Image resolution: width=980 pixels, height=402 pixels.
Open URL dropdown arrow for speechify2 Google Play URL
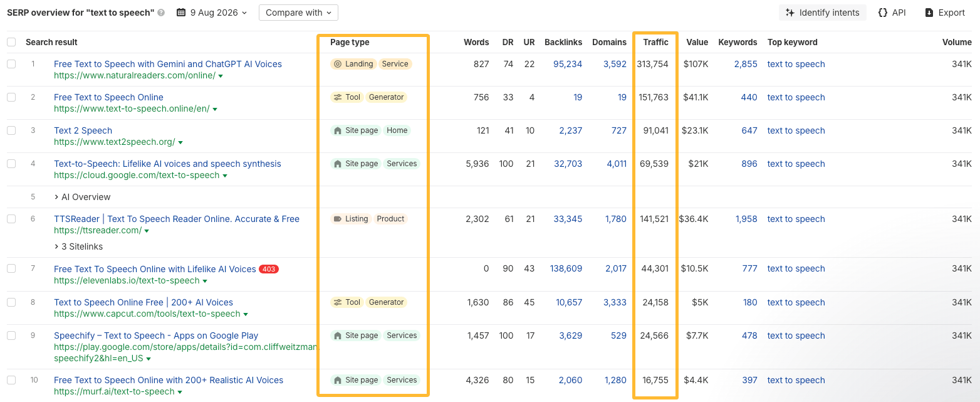tap(149, 359)
